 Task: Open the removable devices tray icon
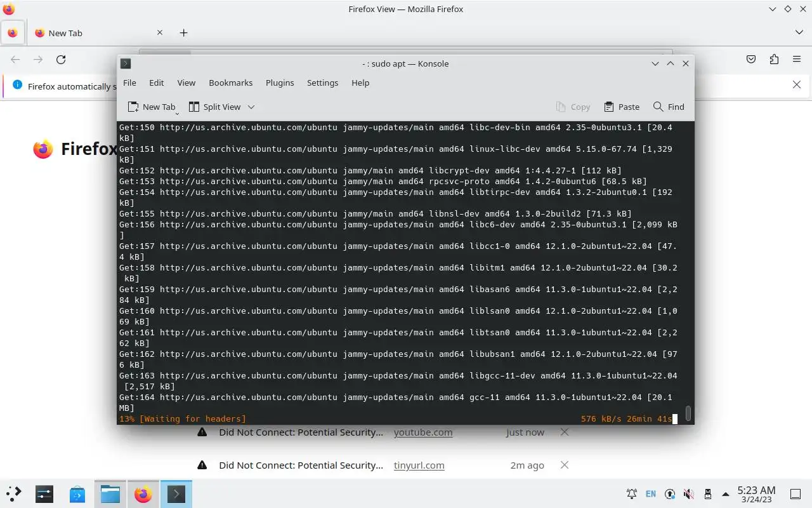point(708,494)
